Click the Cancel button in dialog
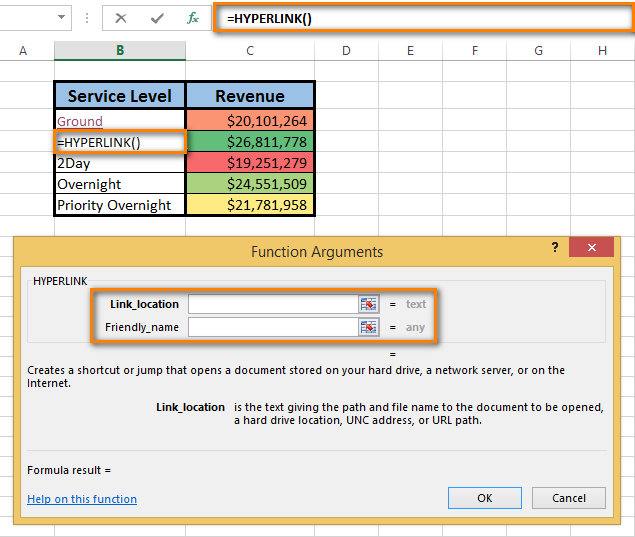 coord(569,498)
